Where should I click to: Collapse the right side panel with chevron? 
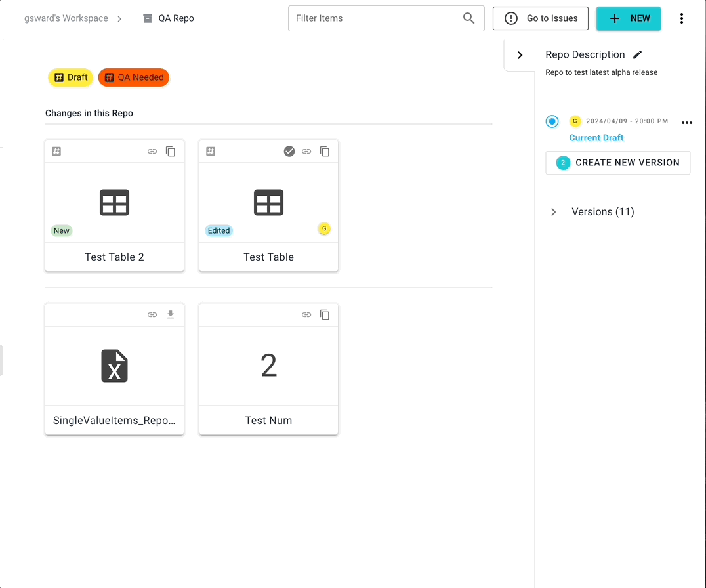pos(520,55)
